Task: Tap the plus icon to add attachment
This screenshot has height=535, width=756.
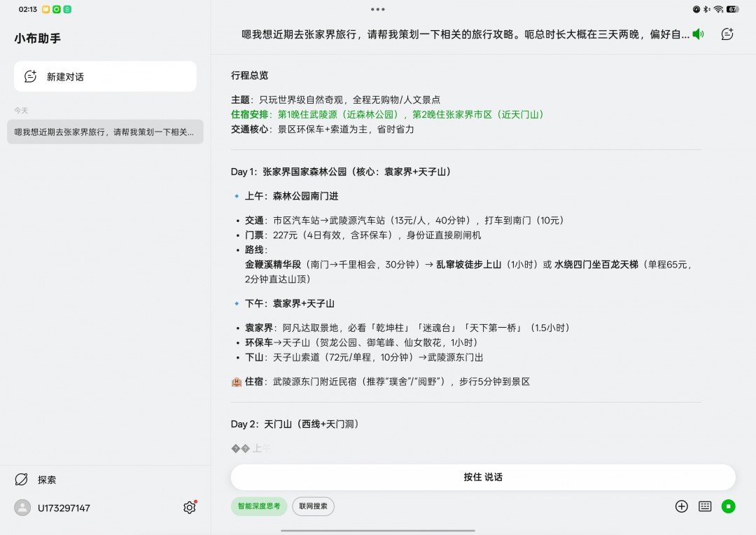Action: click(681, 506)
